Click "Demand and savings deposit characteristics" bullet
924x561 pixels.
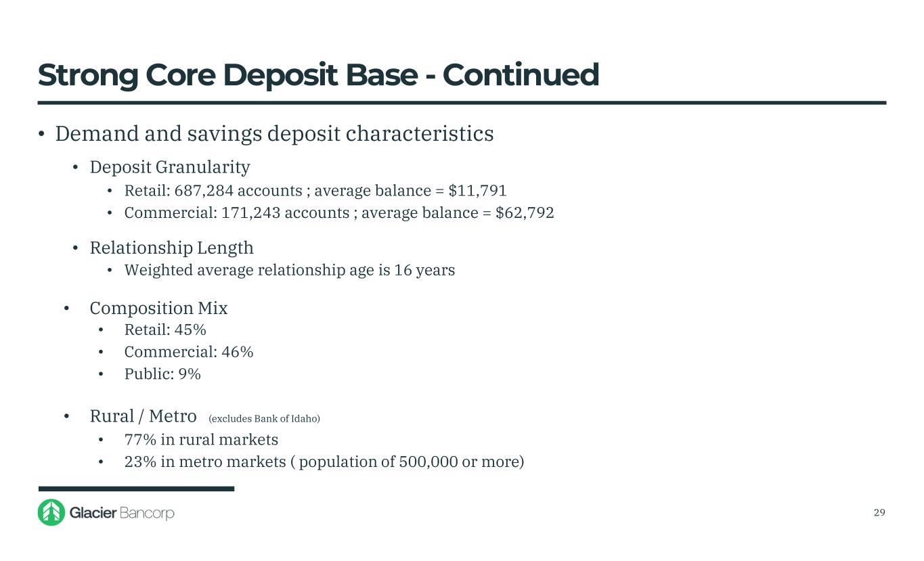pos(274,134)
